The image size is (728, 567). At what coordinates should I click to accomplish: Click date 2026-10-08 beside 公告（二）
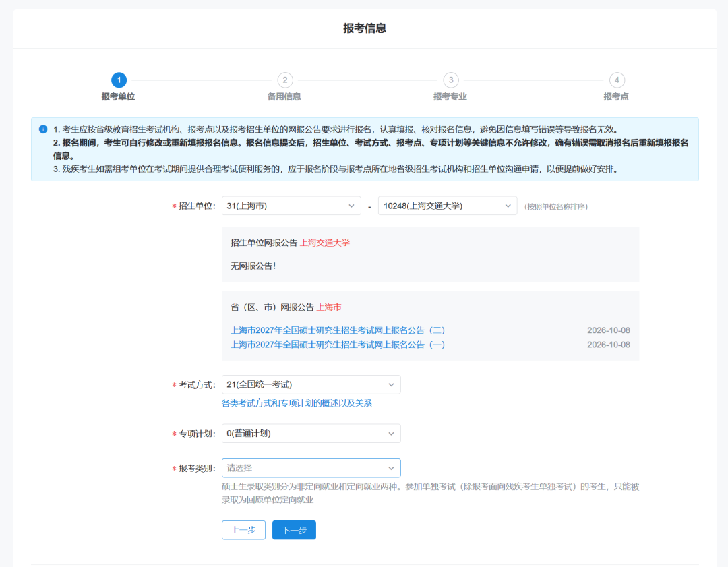[x=609, y=330]
